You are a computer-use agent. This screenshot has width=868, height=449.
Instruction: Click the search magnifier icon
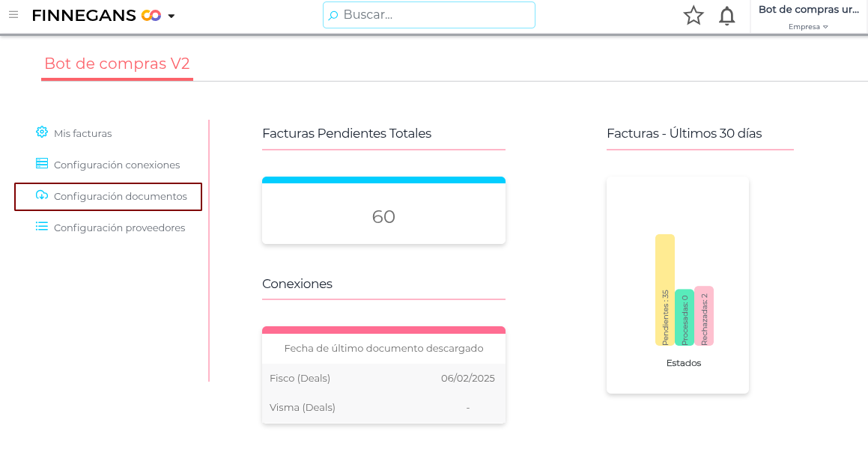coord(333,15)
